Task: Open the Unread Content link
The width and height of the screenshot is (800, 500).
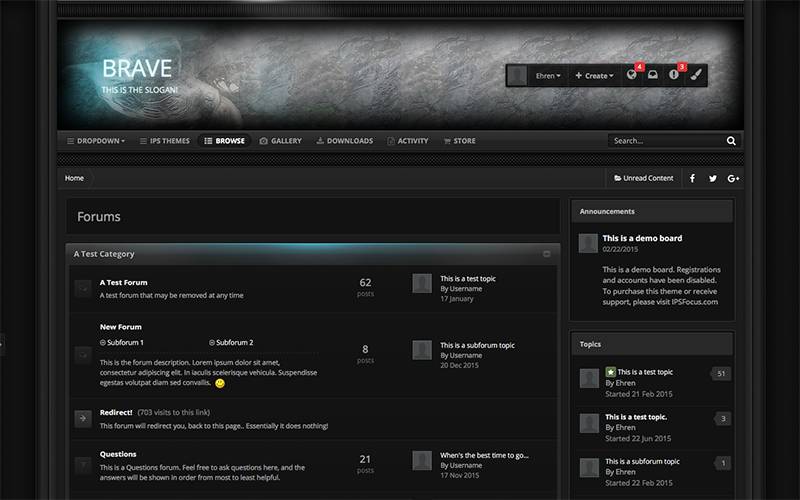Action: point(643,178)
